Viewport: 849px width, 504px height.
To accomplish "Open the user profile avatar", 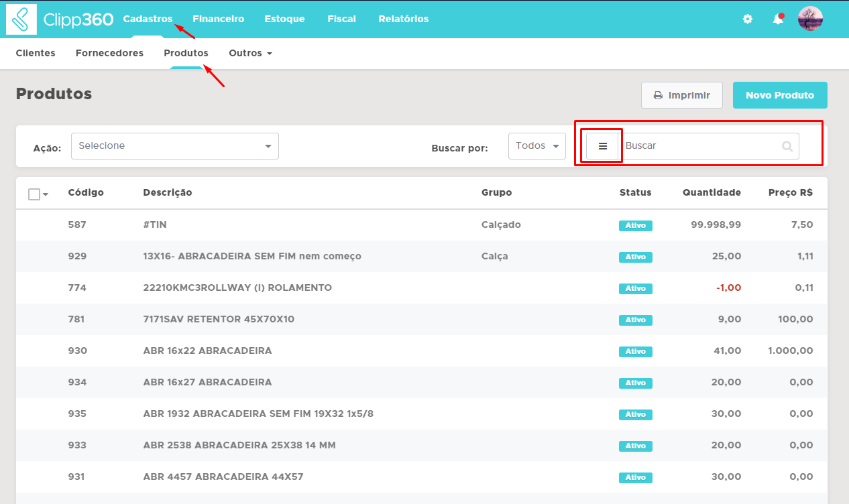I will (810, 19).
